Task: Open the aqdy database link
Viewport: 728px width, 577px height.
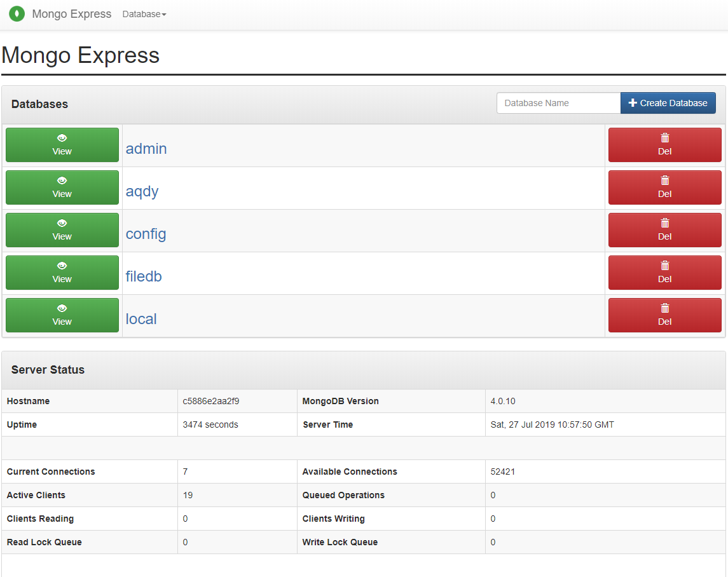Action: (142, 191)
